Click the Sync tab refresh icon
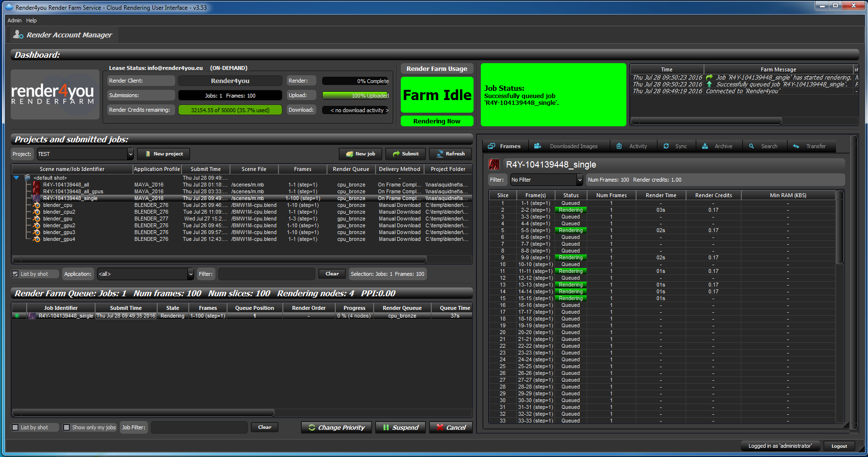868x457 pixels. pyautogui.click(x=666, y=146)
